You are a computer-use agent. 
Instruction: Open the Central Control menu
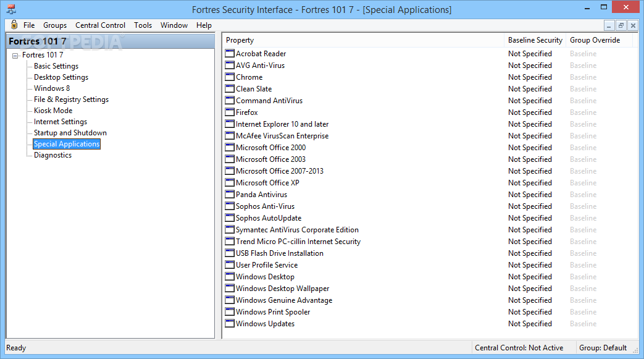pos(100,25)
